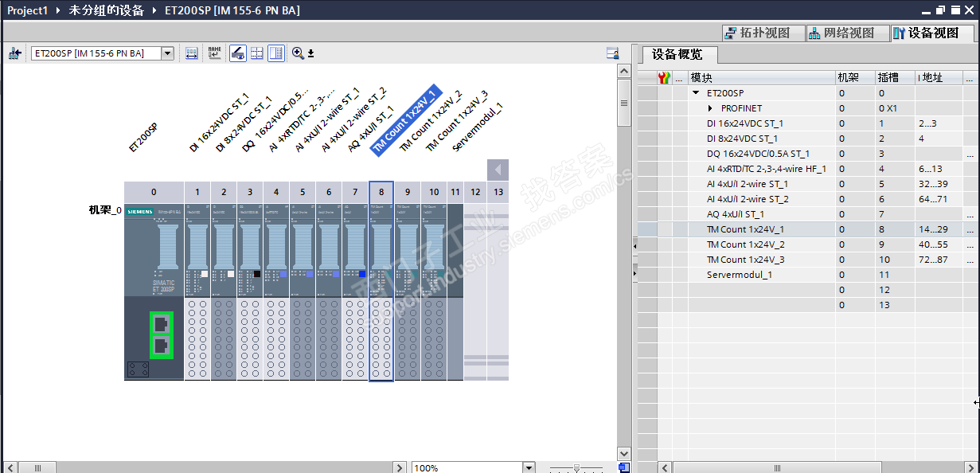Click the device data panel icon at toolbar right

(612, 53)
